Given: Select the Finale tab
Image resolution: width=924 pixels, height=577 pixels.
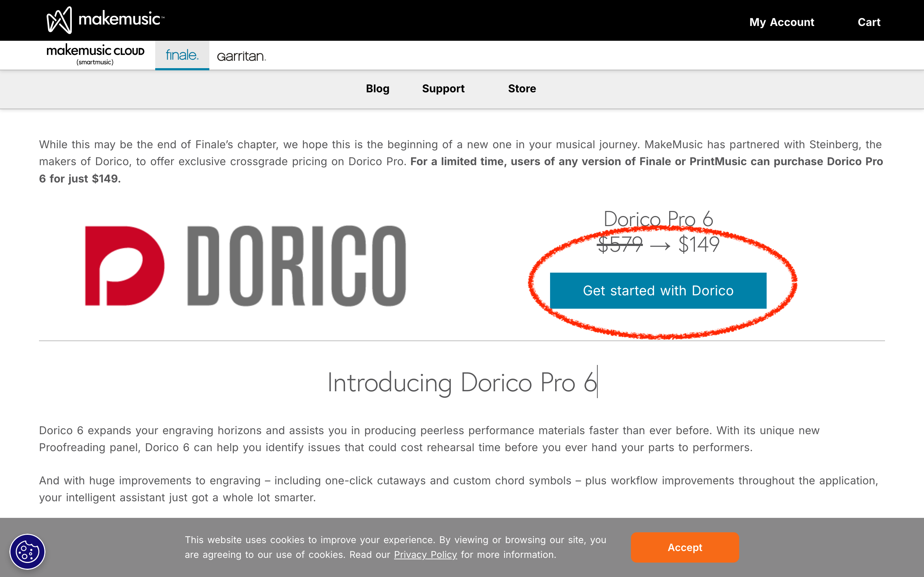Looking at the screenshot, I should coord(182,55).
